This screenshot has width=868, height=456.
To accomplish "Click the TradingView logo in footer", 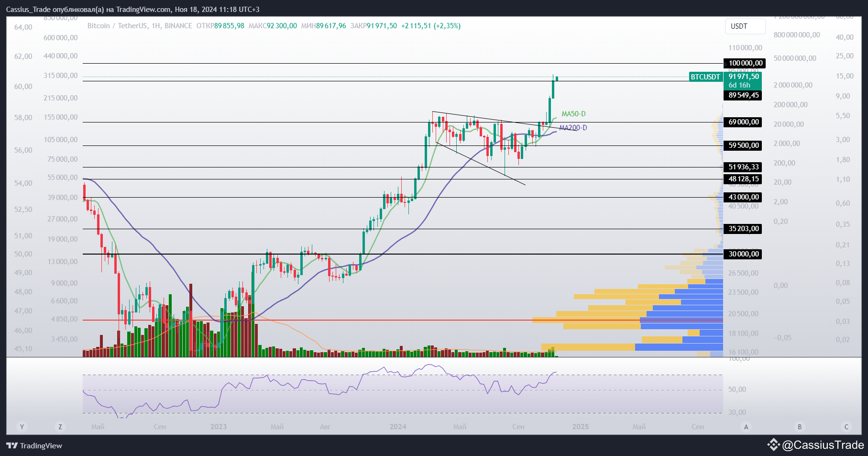I will [x=34, y=445].
